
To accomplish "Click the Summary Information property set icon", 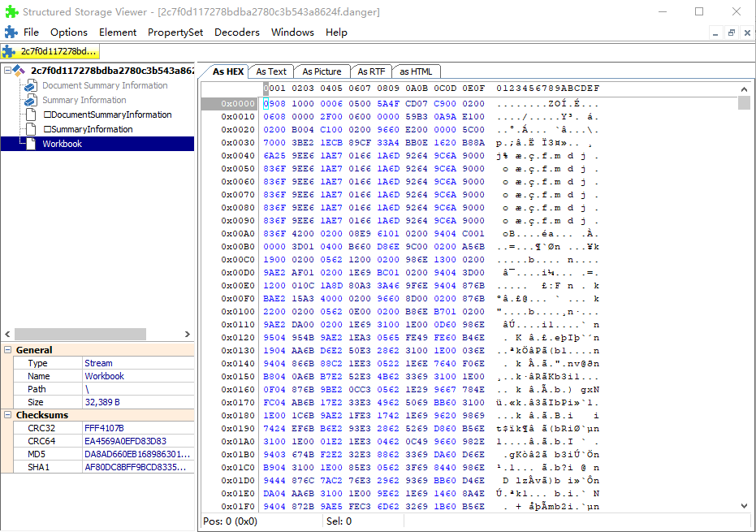I will pos(30,101).
